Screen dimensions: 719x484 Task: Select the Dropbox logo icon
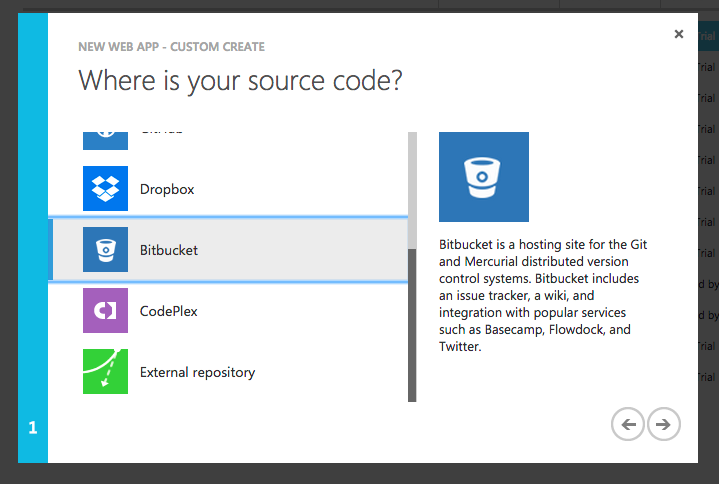[x=105, y=188]
